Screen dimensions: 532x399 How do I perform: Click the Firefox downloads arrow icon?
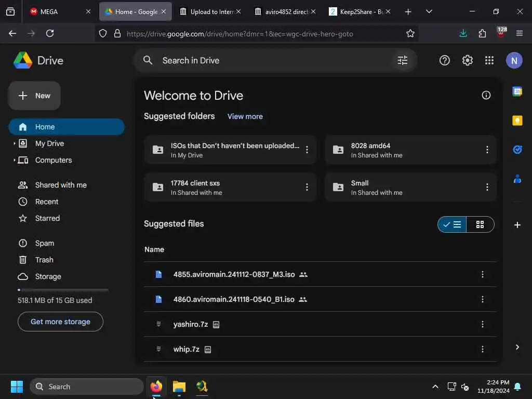(463, 33)
